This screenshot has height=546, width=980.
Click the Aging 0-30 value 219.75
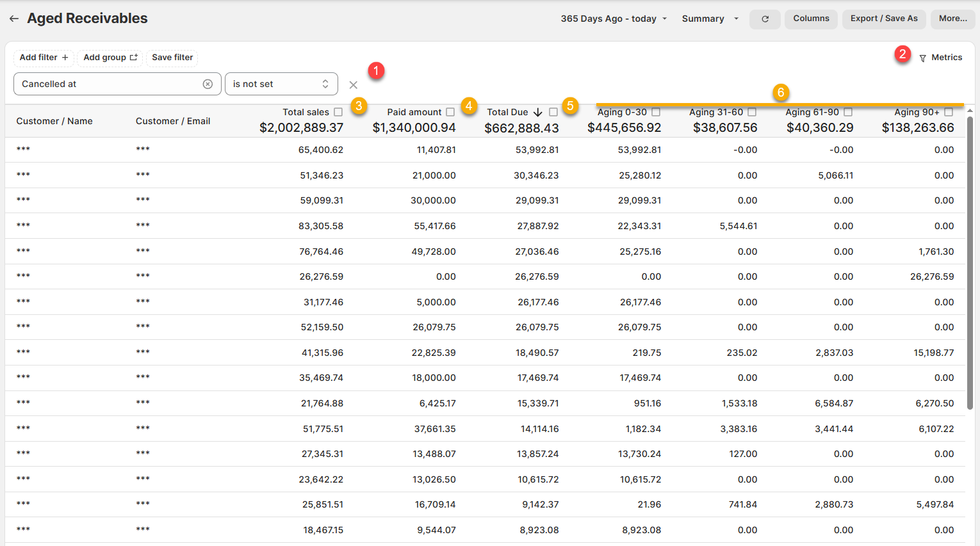click(647, 353)
